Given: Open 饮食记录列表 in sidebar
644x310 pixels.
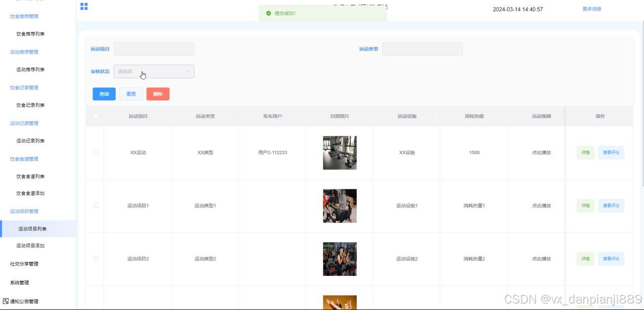Looking at the screenshot, I should [31, 105].
